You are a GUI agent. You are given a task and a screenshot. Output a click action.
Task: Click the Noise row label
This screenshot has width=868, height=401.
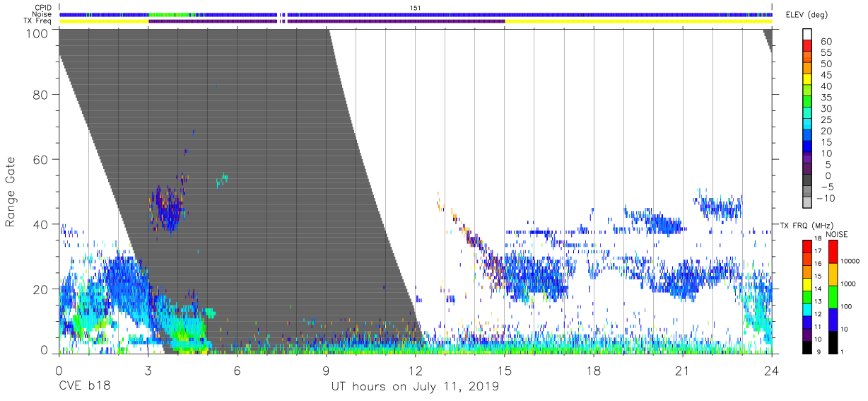(x=42, y=14)
